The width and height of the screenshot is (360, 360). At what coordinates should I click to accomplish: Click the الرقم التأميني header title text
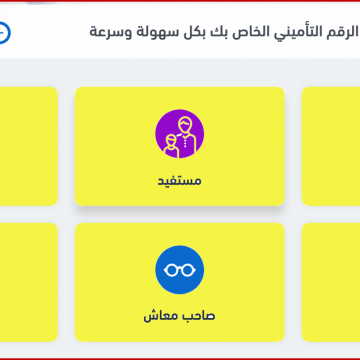224,32
